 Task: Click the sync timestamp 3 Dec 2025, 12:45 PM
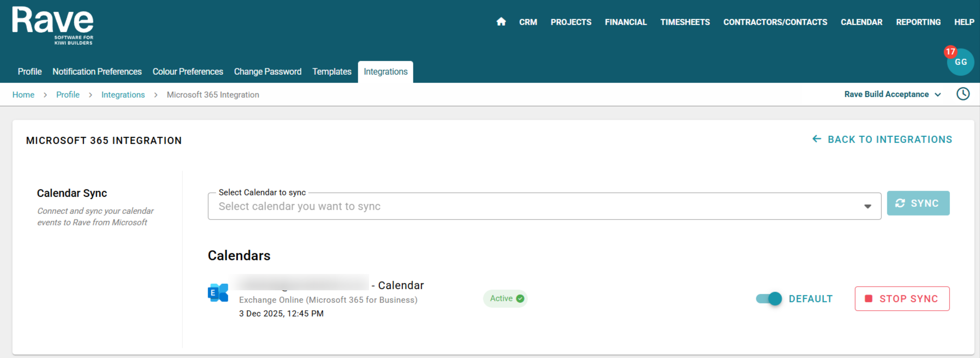tap(281, 313)
